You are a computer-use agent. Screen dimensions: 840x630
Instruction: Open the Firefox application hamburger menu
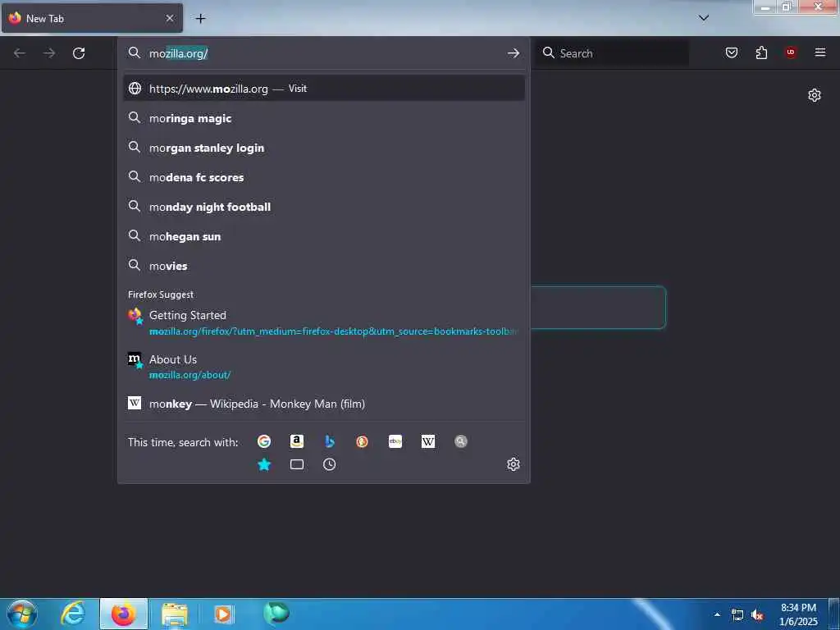[x=820, y=52]
